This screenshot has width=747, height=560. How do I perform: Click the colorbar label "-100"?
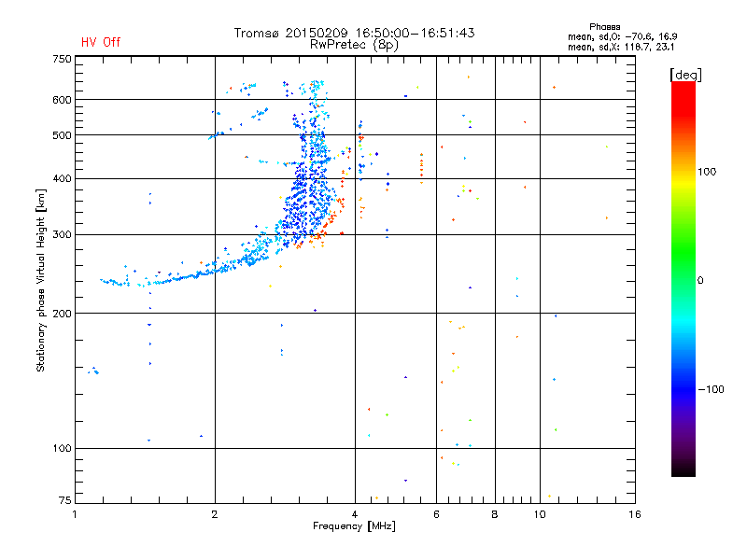pos(711,389)
